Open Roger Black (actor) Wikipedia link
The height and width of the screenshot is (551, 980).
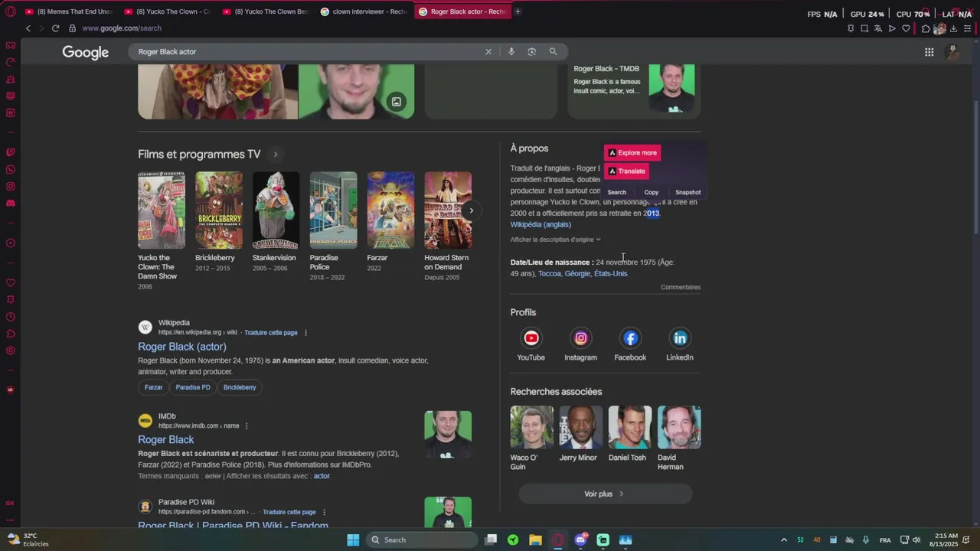tap(182, 347)
